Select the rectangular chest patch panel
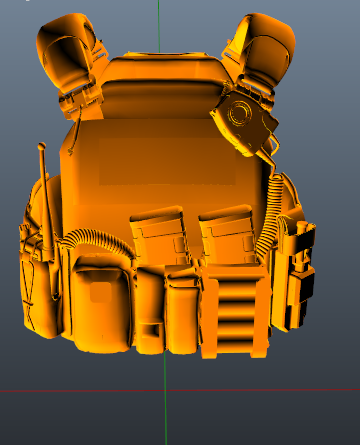The width and height of the screenshot is (360, 445). pyautogui.click(x=167, y=161)
